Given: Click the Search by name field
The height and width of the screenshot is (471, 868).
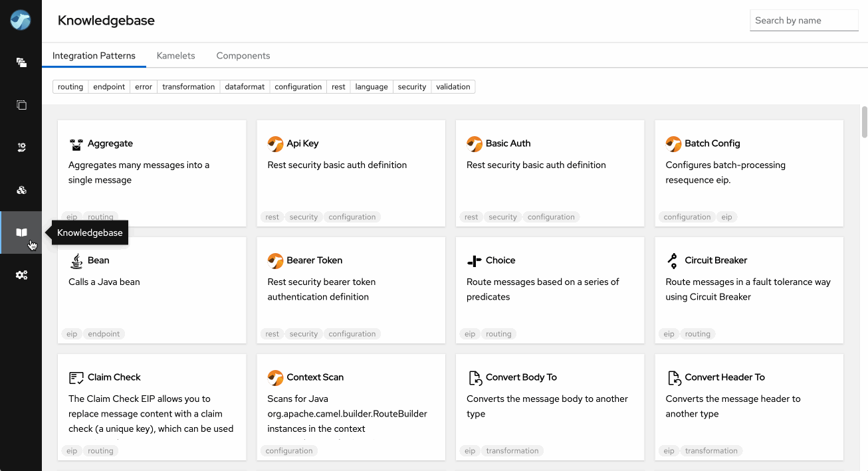Looking at the screenshot, I should coord(804,21).
